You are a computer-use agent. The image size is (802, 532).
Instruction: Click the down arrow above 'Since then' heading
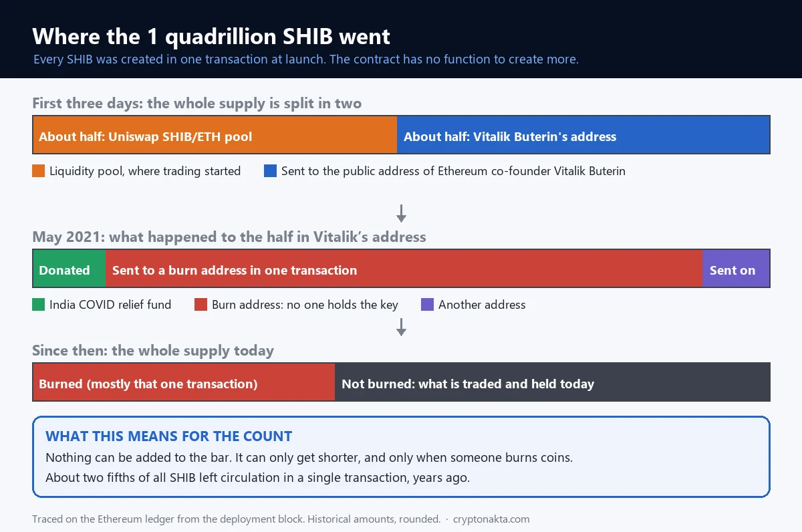click(401, 327)
